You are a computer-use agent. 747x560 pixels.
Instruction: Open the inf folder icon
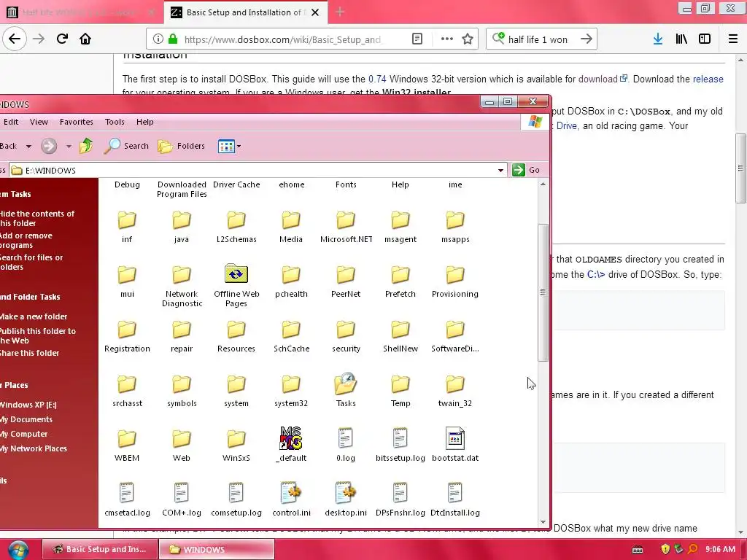(x=127, y=220)
